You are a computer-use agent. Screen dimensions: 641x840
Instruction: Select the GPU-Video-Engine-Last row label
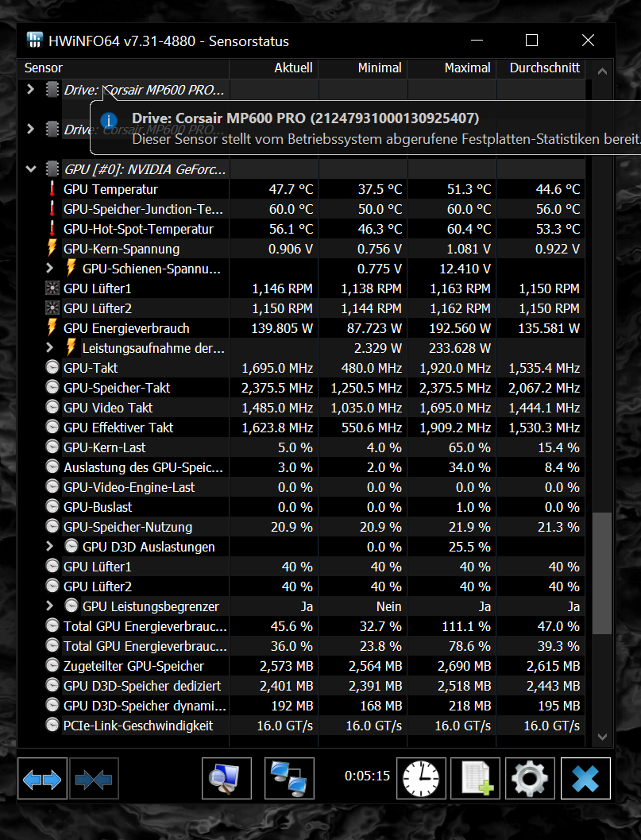[x=129, y=487]
